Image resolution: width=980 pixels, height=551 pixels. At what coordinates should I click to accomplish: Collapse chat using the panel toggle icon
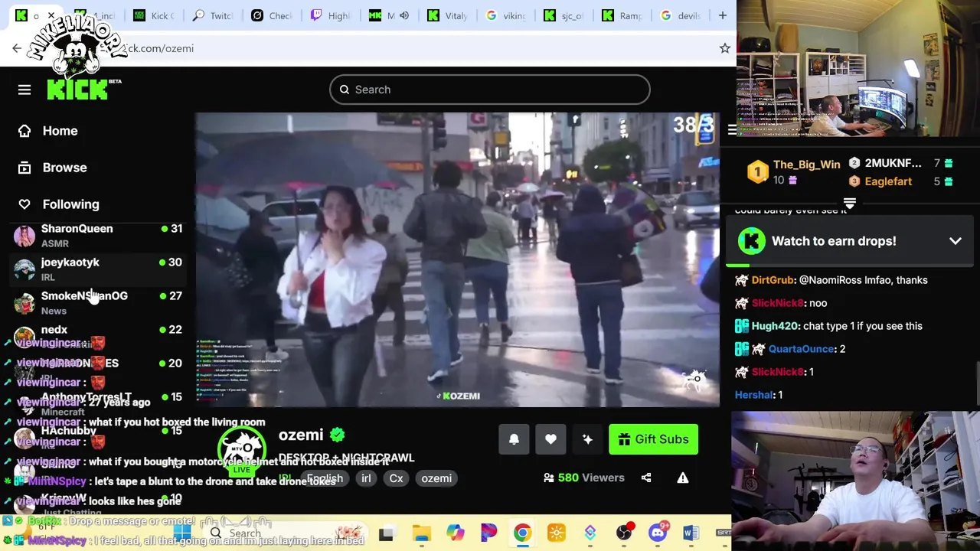tap(732, 130)
